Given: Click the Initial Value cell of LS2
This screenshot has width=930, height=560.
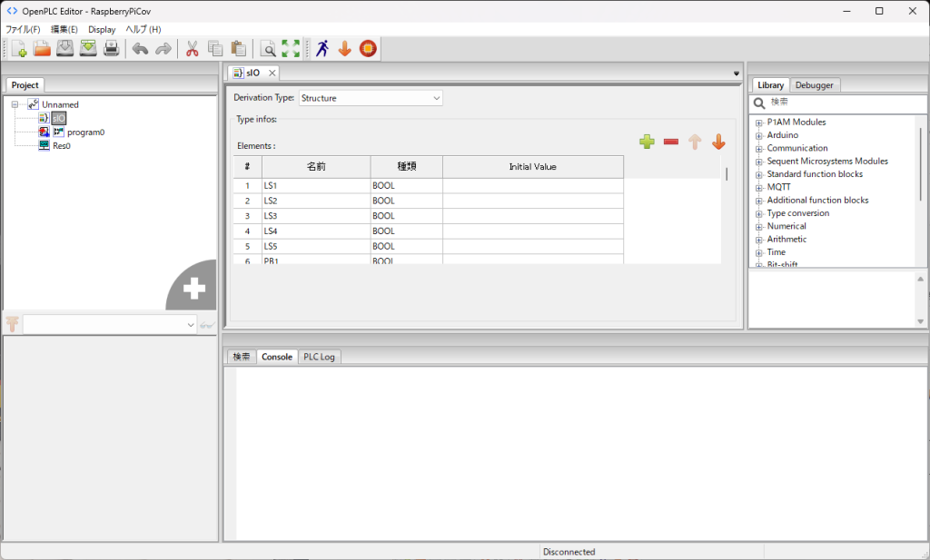Looking at the screenshot, I should click(532, 201).
